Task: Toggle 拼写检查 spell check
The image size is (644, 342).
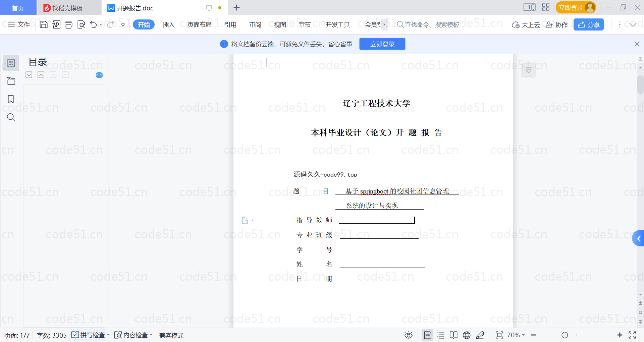Action: click(x=89, y=335)
